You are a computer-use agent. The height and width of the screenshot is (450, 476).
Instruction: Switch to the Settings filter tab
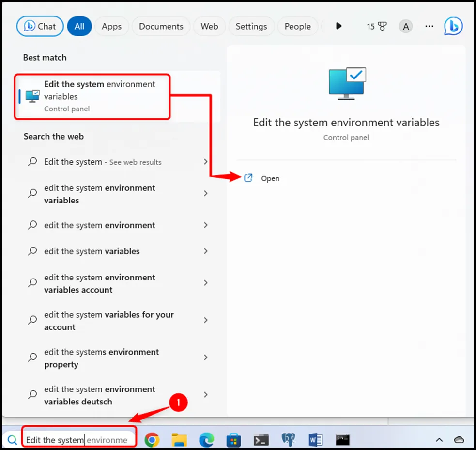tap(251, 26)
